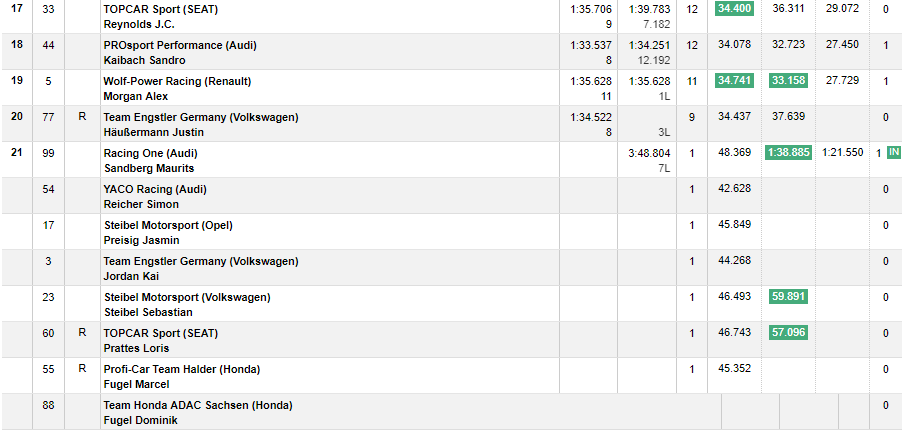The height and width of the screenshot is (433, 907).
Task: Click highlighted sector time 34.741
Action: pyautogui.click(x=735, y=81)
